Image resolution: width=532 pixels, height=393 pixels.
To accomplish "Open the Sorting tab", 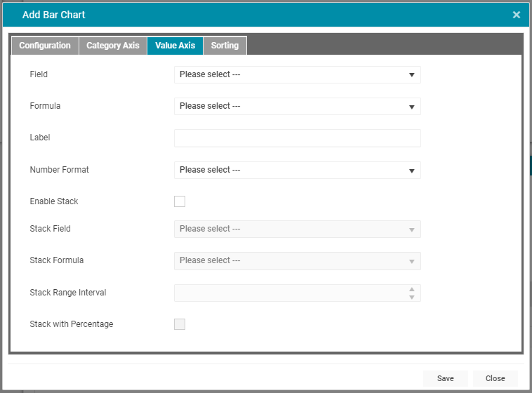I will [225, 46].
